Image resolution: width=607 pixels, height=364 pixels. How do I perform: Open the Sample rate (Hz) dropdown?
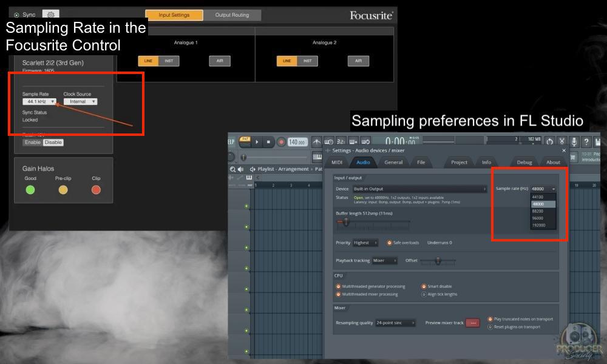(x=543, y=189)
